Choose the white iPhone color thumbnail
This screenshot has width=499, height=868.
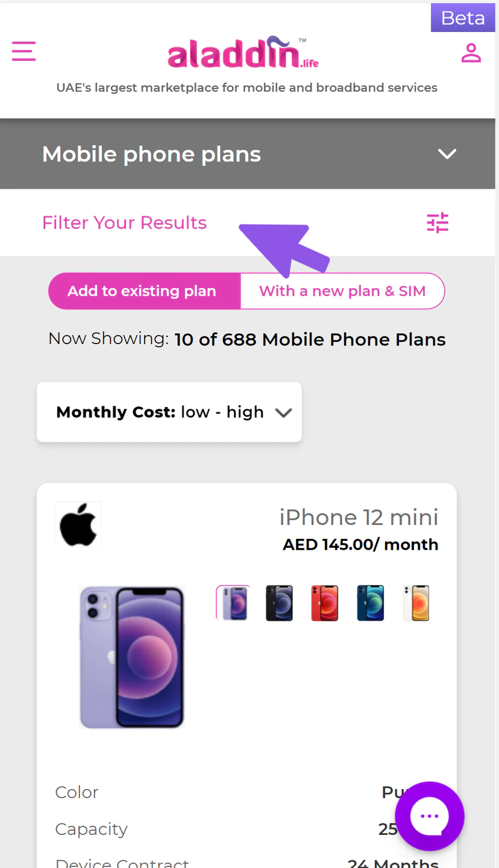click(416, 603)
